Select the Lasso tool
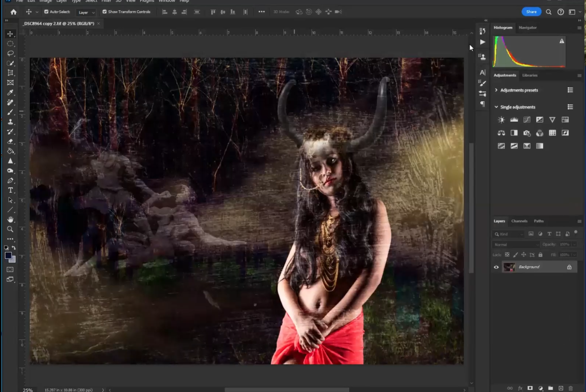Image resolution: width=586 pixels, height=392 pixels. 10,53
